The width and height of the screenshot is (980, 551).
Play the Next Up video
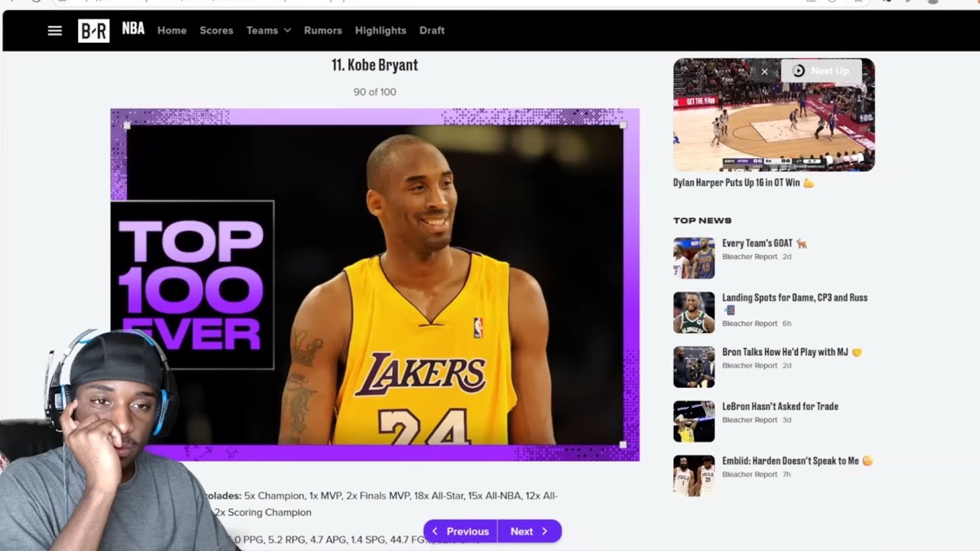coord(821,71)
